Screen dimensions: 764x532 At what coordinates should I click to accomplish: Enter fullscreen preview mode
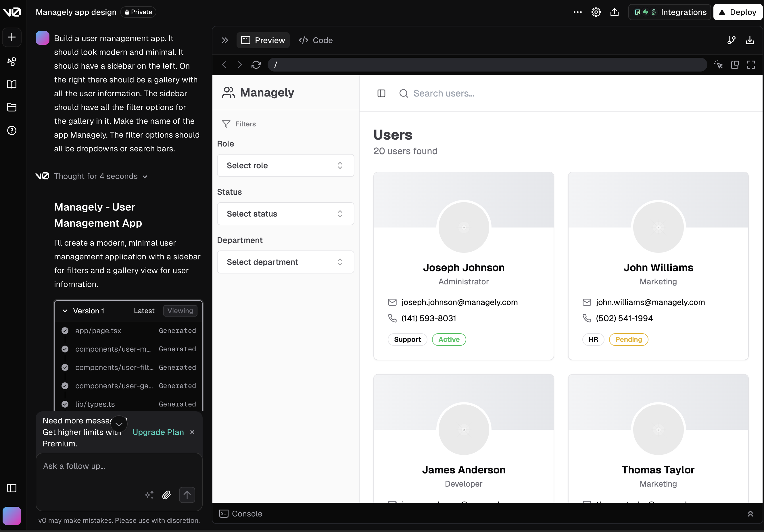pos(751,65)
